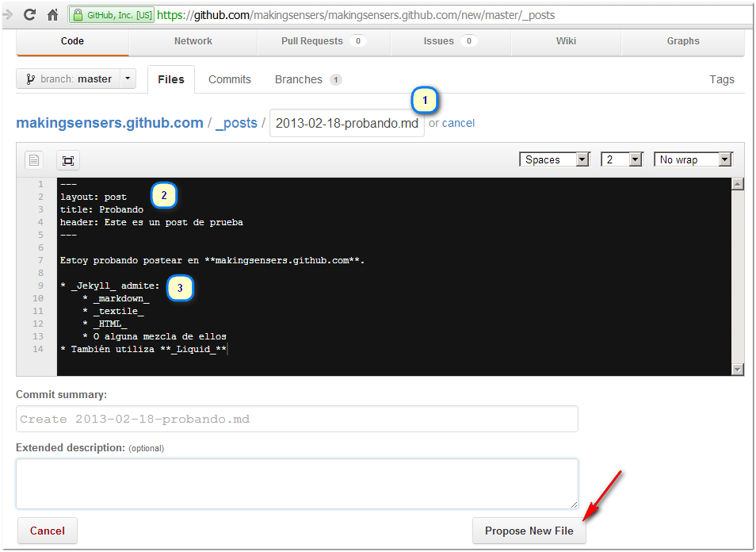756x552 pixels.
Task: Focus the Commit summary input field
Action: tap(297, 419)
